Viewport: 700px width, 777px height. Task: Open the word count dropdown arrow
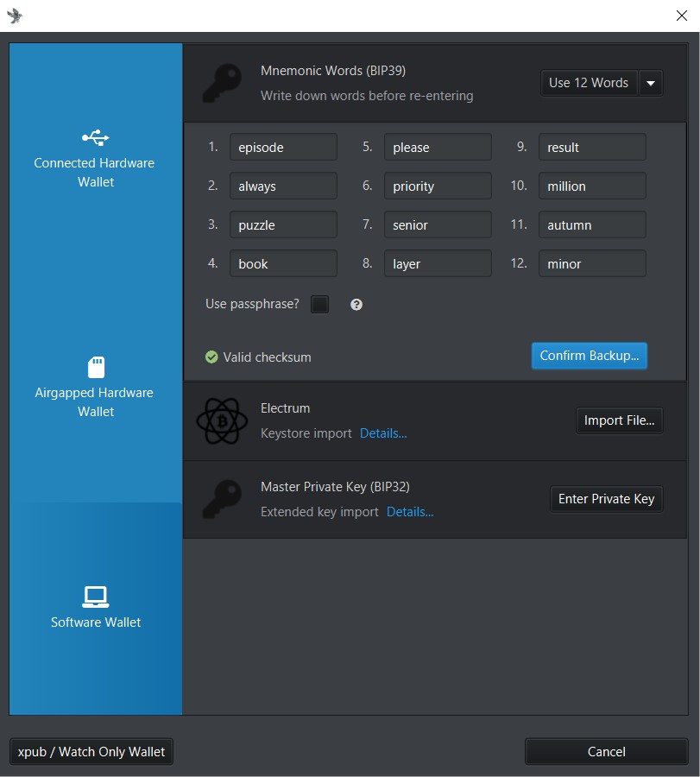651,84
